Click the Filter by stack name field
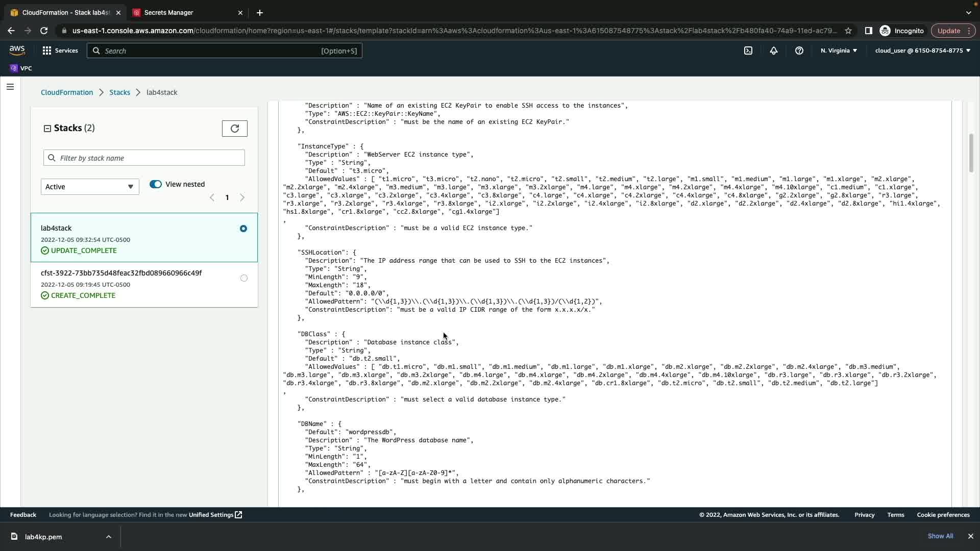 click(144, 158)
